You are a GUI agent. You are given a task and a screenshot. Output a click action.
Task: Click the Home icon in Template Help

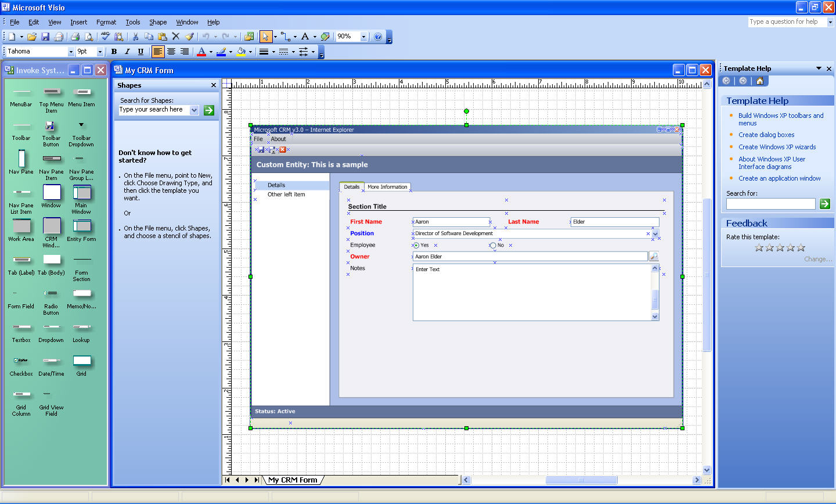click(x=759, y=81)
